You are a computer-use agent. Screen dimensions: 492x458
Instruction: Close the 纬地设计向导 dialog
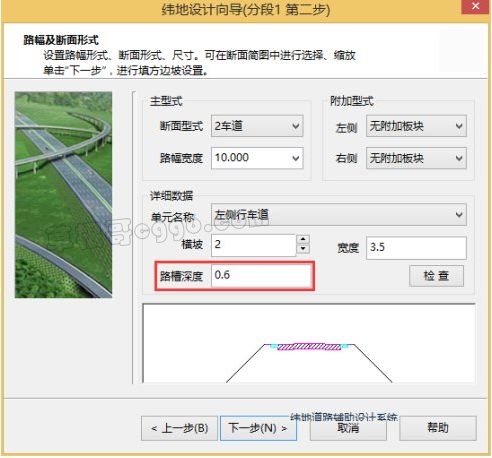pos(476,7)
